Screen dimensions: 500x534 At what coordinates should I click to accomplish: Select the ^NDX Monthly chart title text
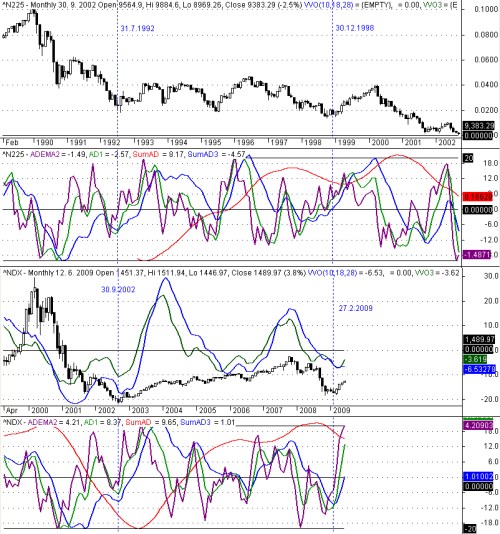point(153,273)
